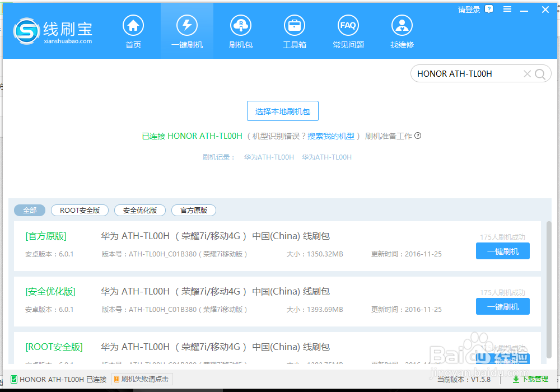Screen dimensions: 560x392
Task: Click 一键刷机 for the 官方原版 package
Action: pos(502,251)
